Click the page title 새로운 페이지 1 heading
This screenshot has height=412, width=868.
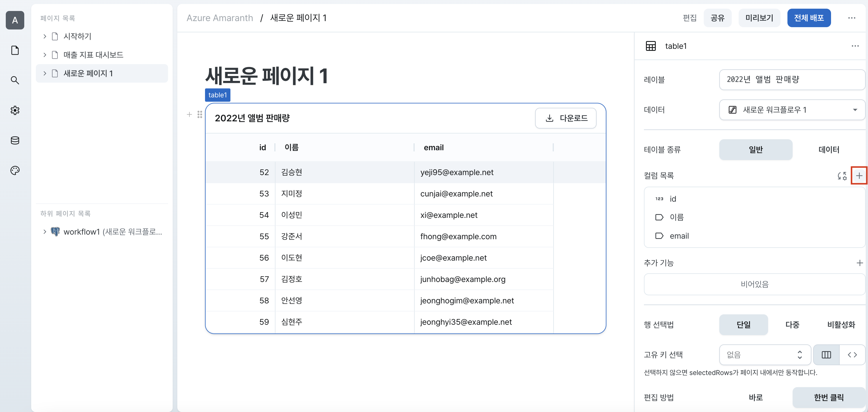point(267,75)
